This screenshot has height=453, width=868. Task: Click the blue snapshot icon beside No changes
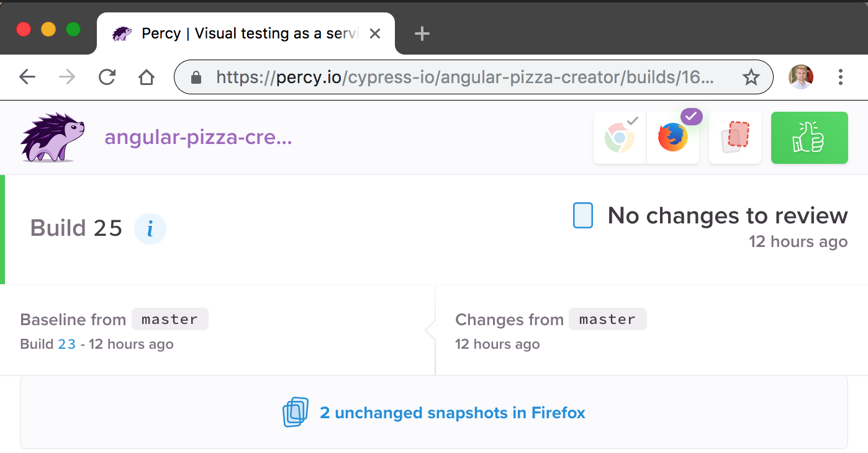(582, 215)
